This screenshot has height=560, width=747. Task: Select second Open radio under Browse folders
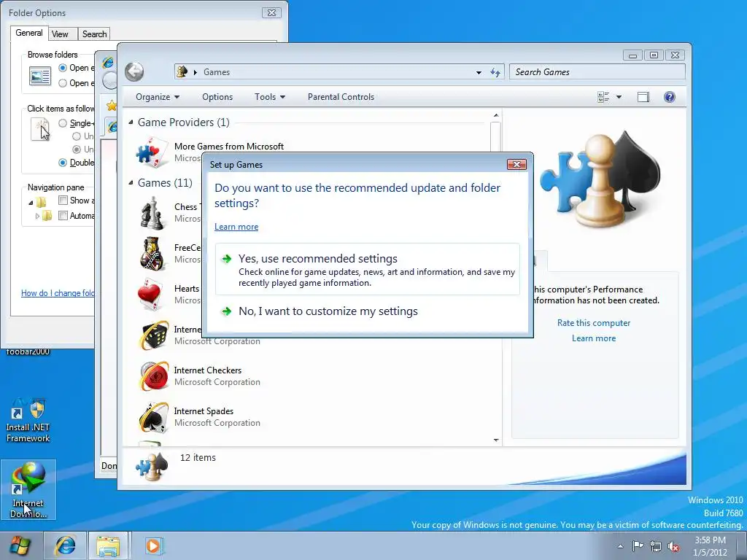click(x=63, y=83)
